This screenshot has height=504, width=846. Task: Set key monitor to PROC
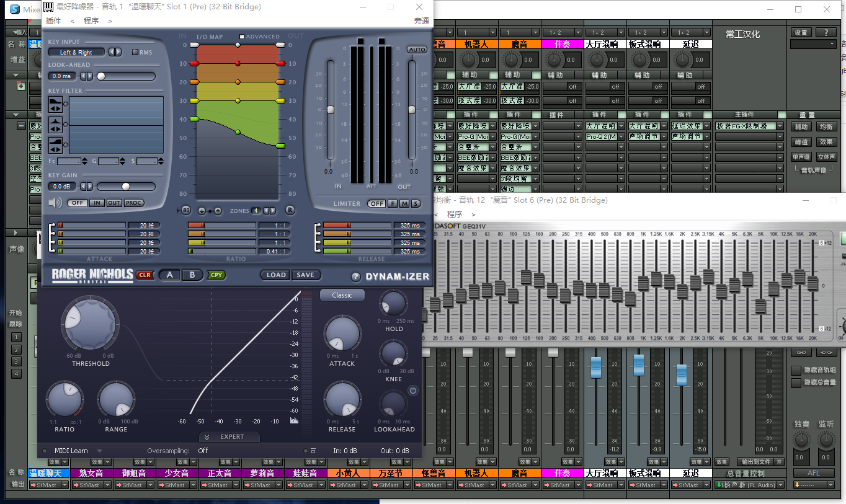(133, 203)
